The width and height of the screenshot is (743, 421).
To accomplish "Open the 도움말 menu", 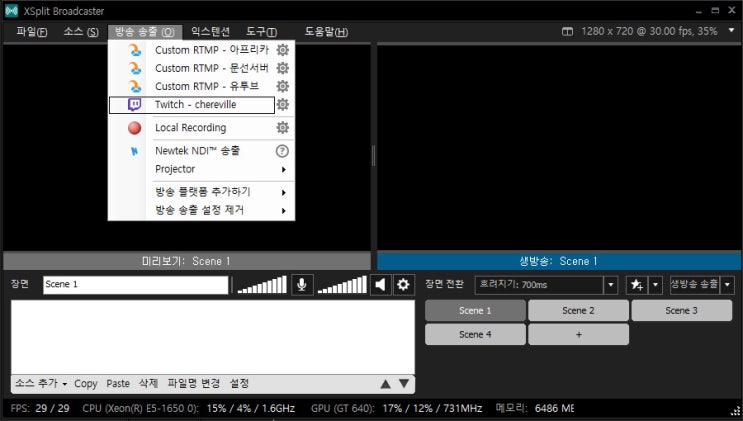I will 326,32.
